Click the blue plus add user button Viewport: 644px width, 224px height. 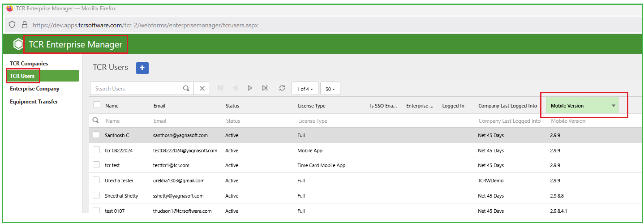142,68
